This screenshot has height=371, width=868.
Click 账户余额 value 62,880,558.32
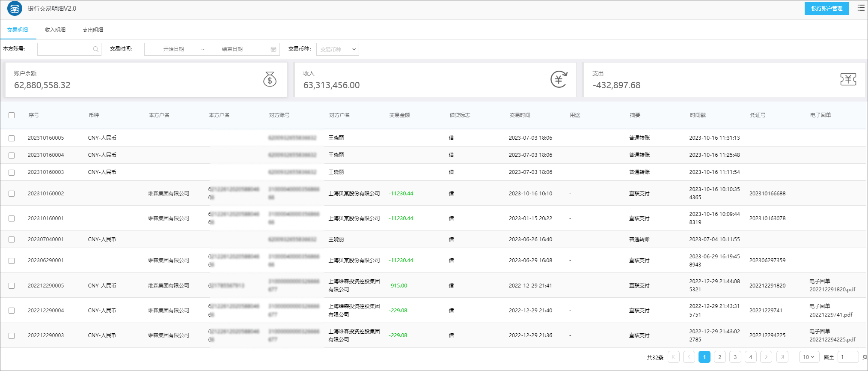click(x=42, y=85)
